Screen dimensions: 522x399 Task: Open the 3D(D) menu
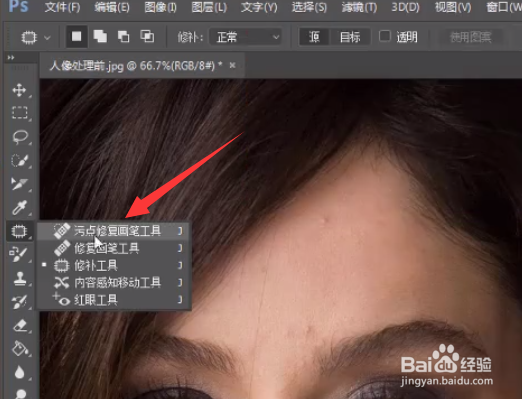pyautogui.click(x=405, y=7)
